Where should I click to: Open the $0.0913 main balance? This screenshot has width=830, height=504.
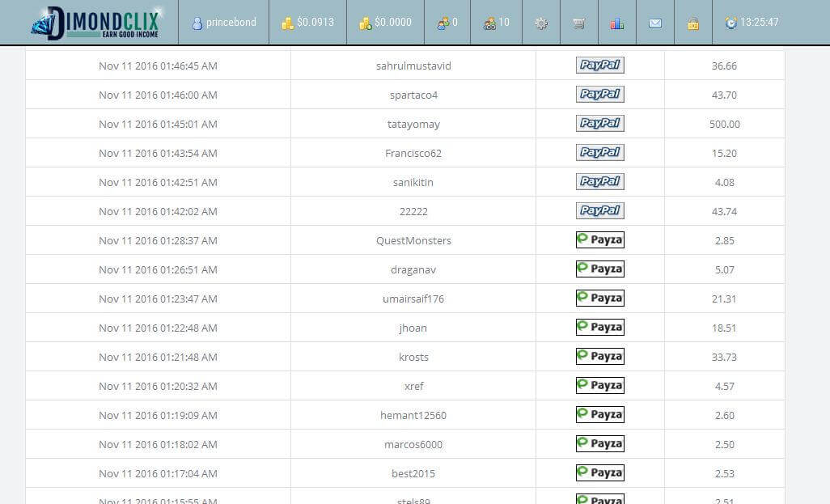tap(307, 23)
